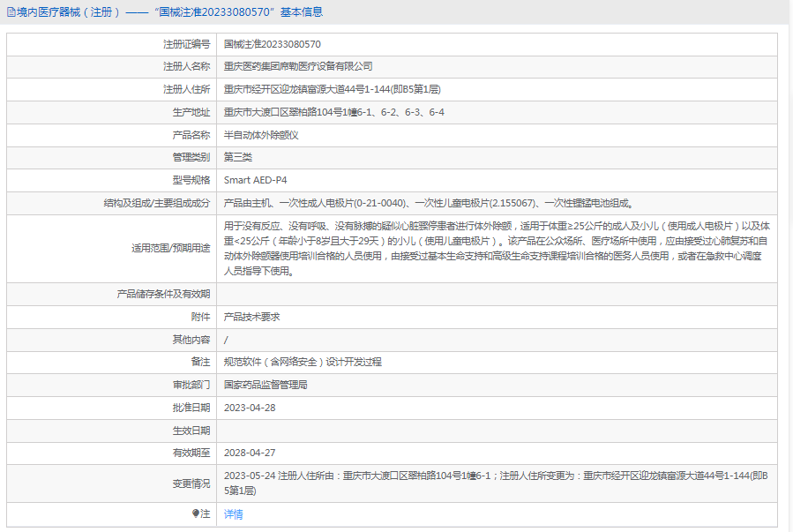Click the slash value in 其他内容 row
The width and height of the screenshot is (793, 532).
[x=226, y=340]
